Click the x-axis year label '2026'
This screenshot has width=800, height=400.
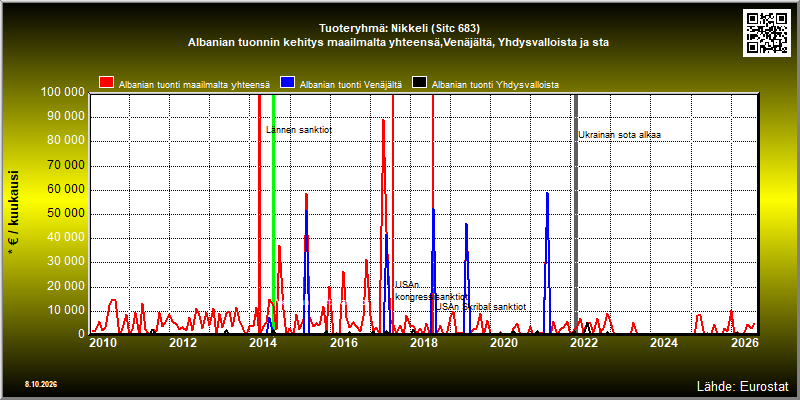(744, 343)
